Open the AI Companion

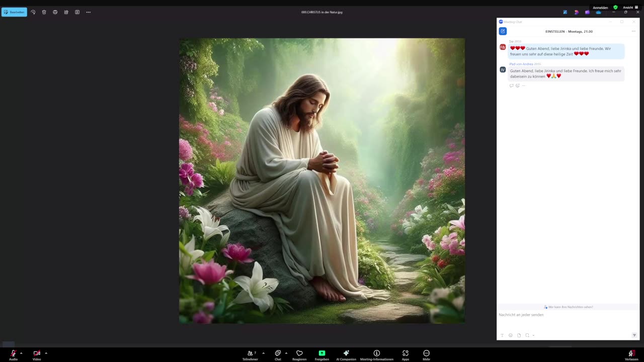coord(346,355)
